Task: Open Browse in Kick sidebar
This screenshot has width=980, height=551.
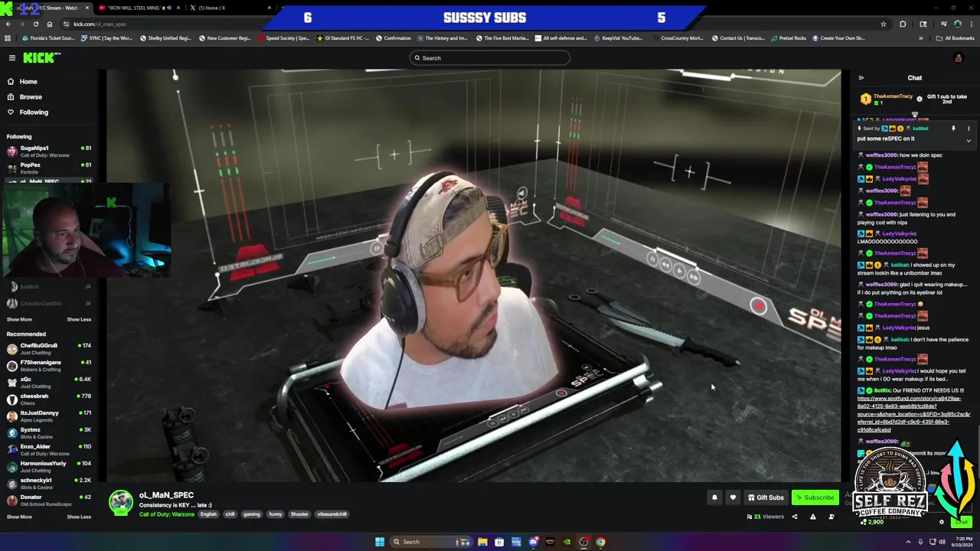Action: pos(31,96)
